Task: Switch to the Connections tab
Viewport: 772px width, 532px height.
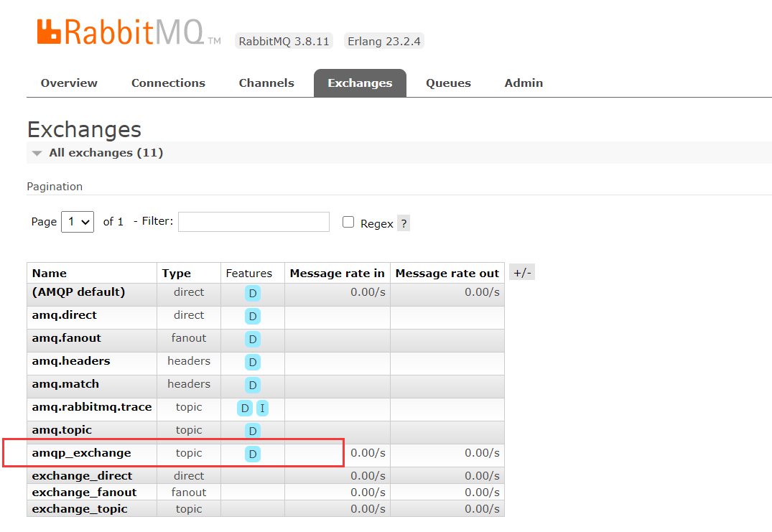Action: coord(168,83)
